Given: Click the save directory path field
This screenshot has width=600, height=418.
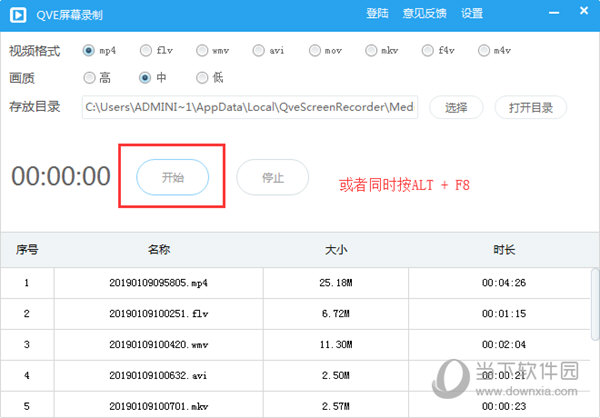Looking at the screenshot, I should [250, 107].
